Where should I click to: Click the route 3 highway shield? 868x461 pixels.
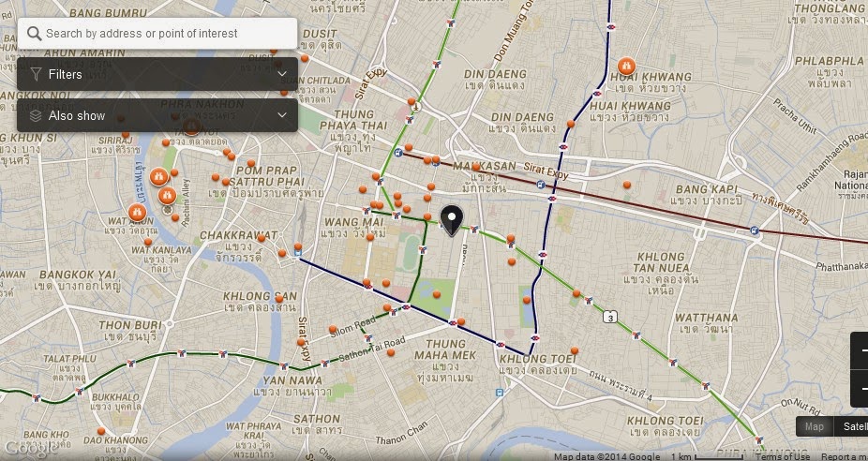[610, 318]
